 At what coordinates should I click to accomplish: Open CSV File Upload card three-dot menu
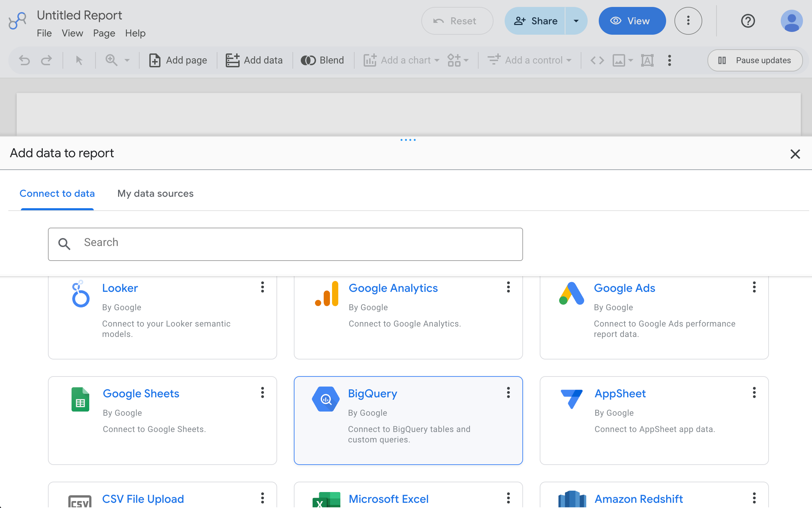[263, 498]
